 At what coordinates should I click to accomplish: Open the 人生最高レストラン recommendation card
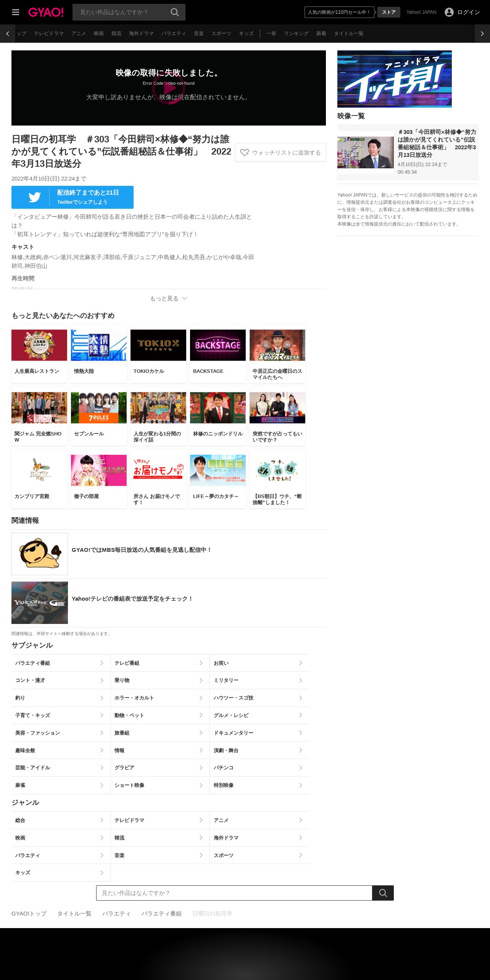click(39, 354)
